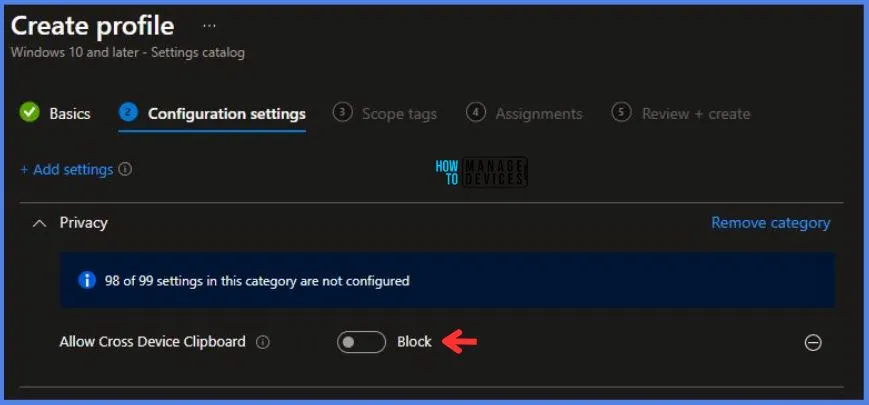Image resolution: width=869 pixels, height=405 pixels.
Task: Click the Windows 10 and later subtitle
Action: [127, 53]
